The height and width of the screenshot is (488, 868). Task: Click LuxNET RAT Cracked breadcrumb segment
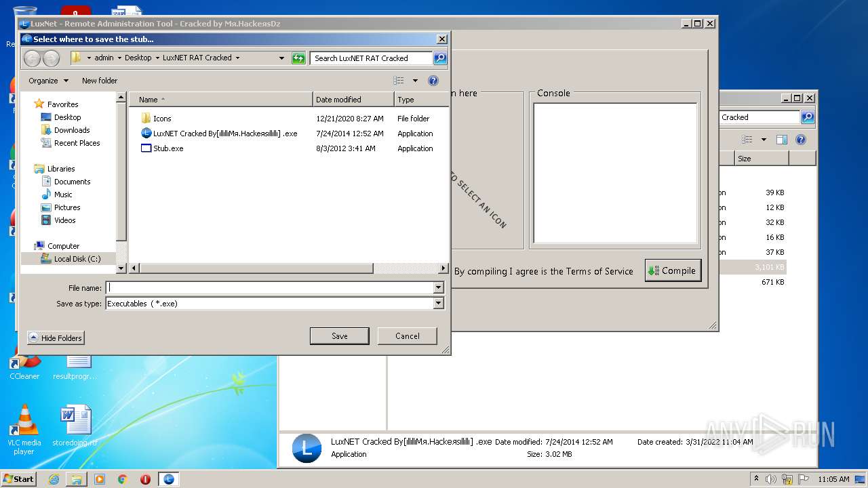[x=197, y=58]
